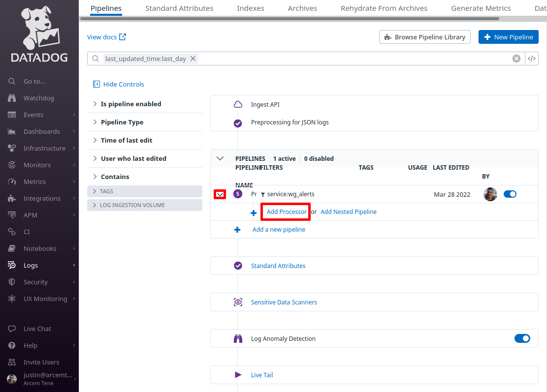This screenshot has height=392, width=547.
Task: Click Add Processor link
Action: tap(287, 211)
